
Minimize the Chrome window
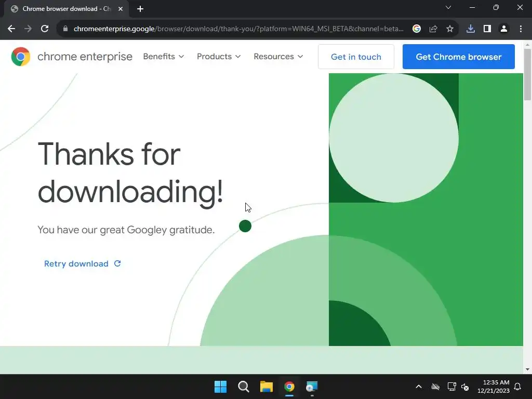472,7
